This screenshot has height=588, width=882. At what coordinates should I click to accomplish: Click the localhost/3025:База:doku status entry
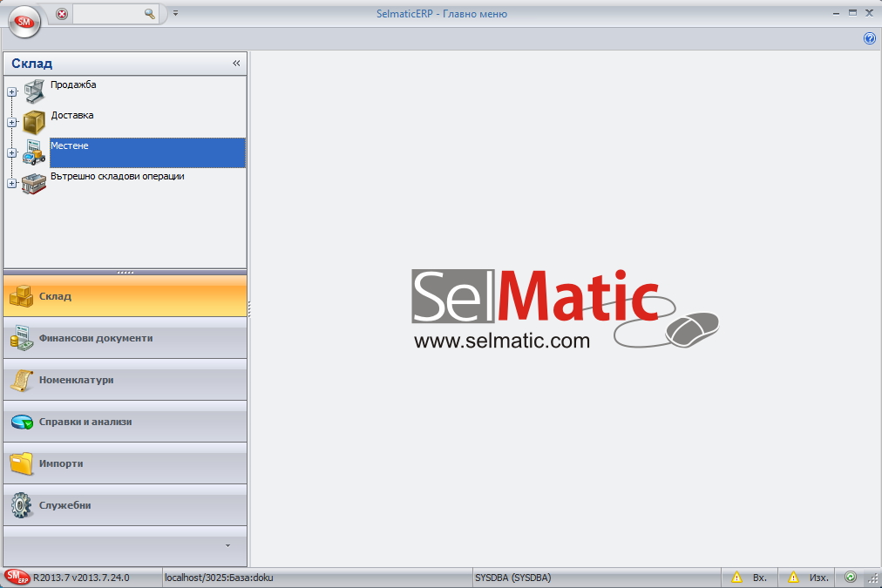[219, 578]
